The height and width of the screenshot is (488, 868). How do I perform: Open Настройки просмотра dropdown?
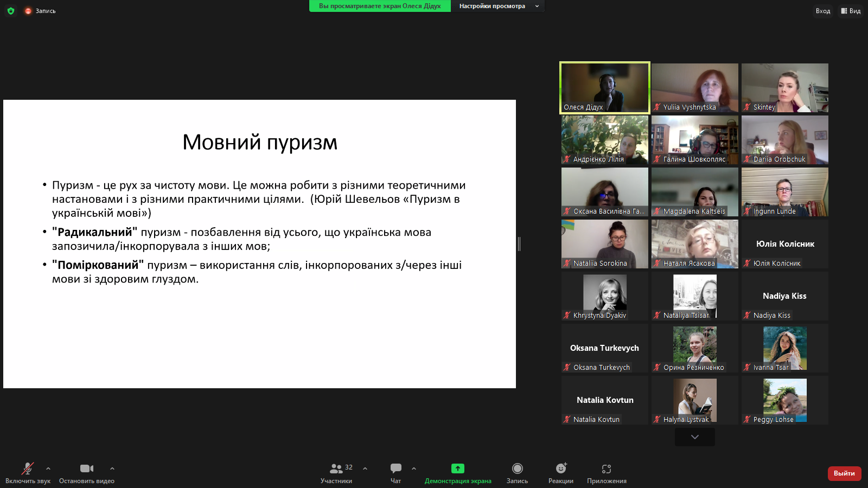(x=498, y=6)
